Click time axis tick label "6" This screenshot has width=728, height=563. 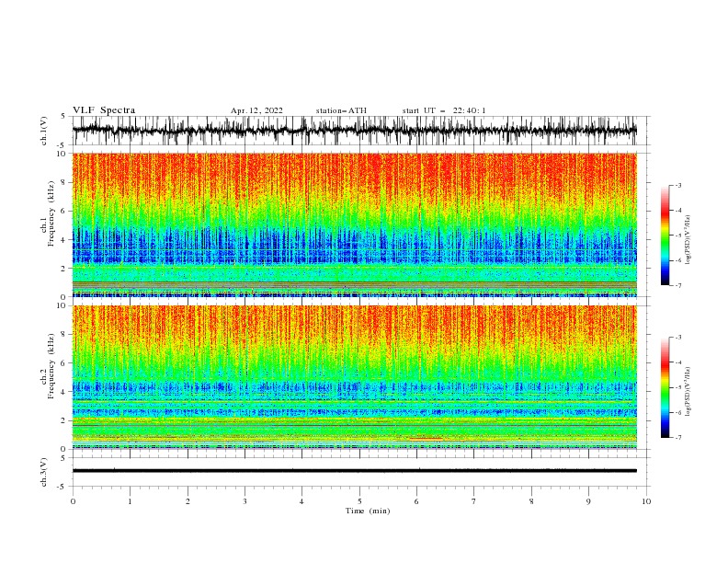pos(416,501)
